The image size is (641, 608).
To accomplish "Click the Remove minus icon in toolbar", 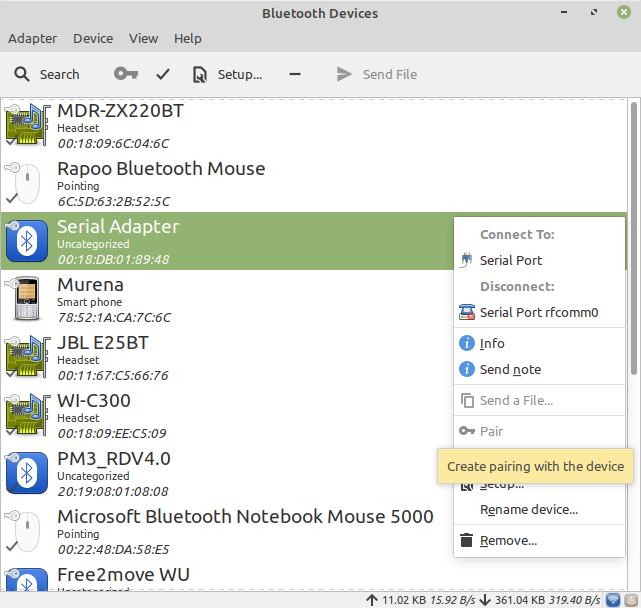I will coord(295,74).
